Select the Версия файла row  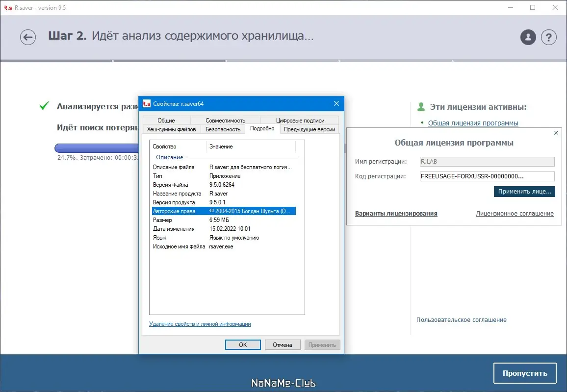[x=224, y=185]
